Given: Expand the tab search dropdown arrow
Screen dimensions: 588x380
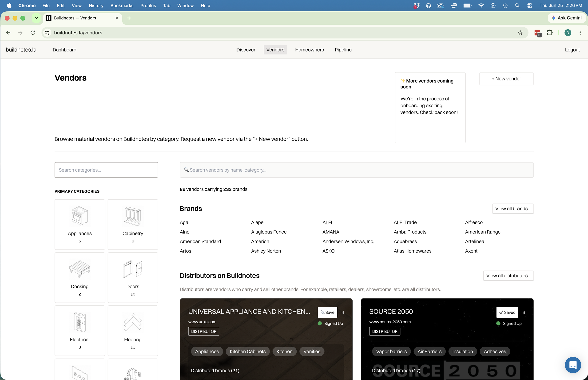Looking at the screenshot, I should tap(36, 18).
